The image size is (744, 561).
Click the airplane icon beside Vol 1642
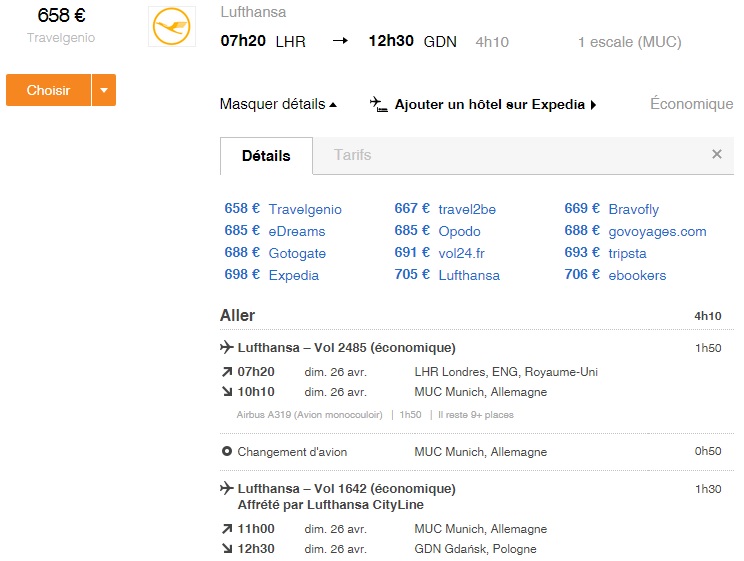227,488
